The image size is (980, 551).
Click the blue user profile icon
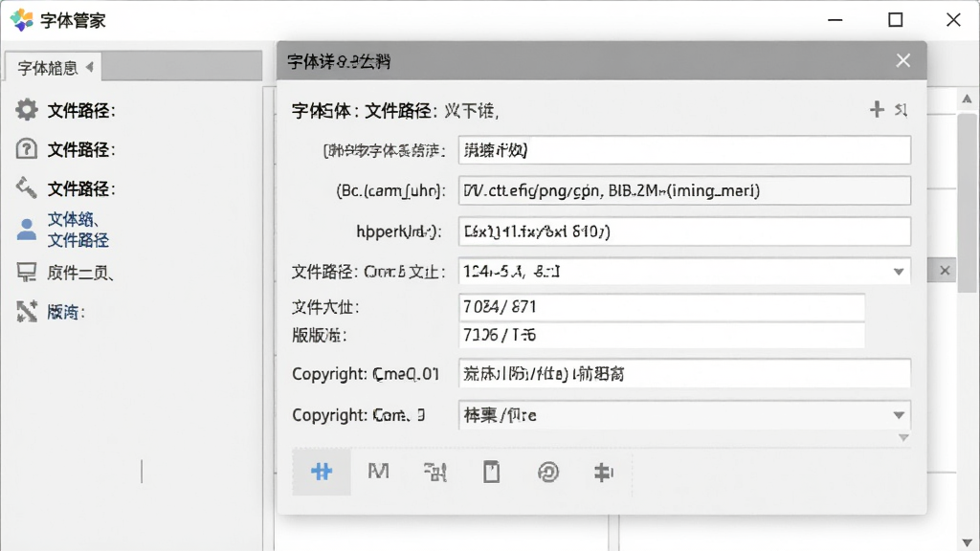click(x=26, y=230)
